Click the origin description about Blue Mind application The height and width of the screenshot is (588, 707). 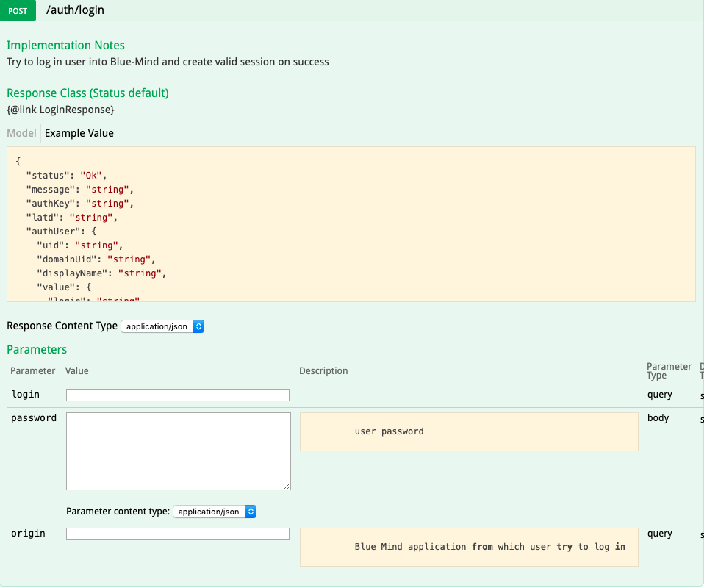coord(468,547)
